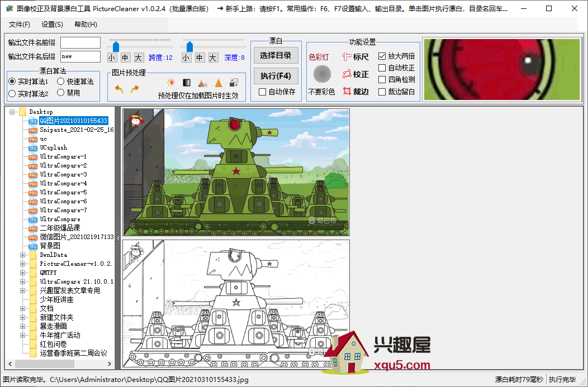This screenshot has height=387, width=588.
Task: Click the 标尺 ruler tool
Action: point(355,57)
